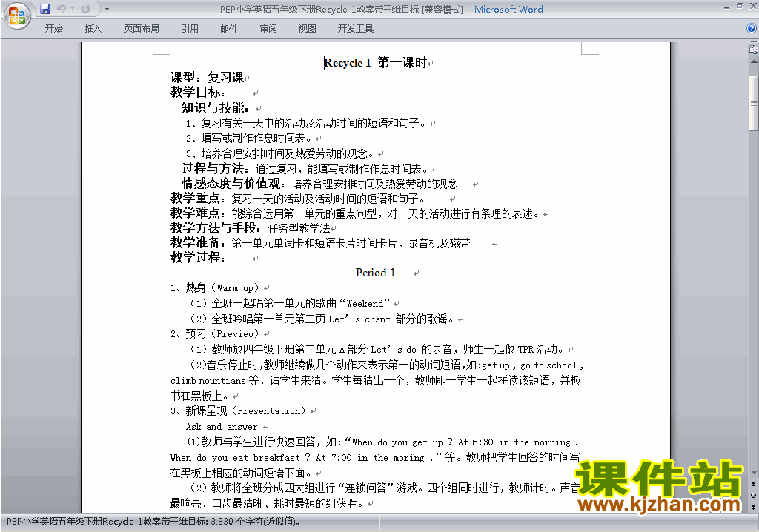Screen dimensions: 759x532
Task: Click 'climb mountians' text in the paragraph
Action: [208, 381]
